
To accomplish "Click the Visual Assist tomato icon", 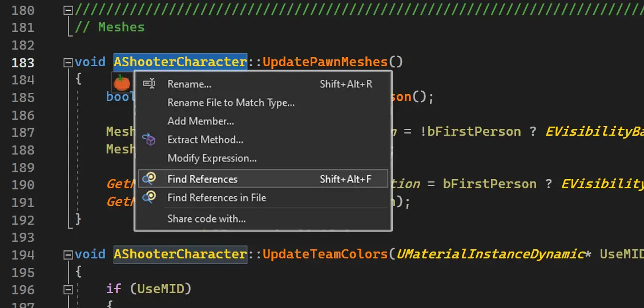I will point(122,83).
